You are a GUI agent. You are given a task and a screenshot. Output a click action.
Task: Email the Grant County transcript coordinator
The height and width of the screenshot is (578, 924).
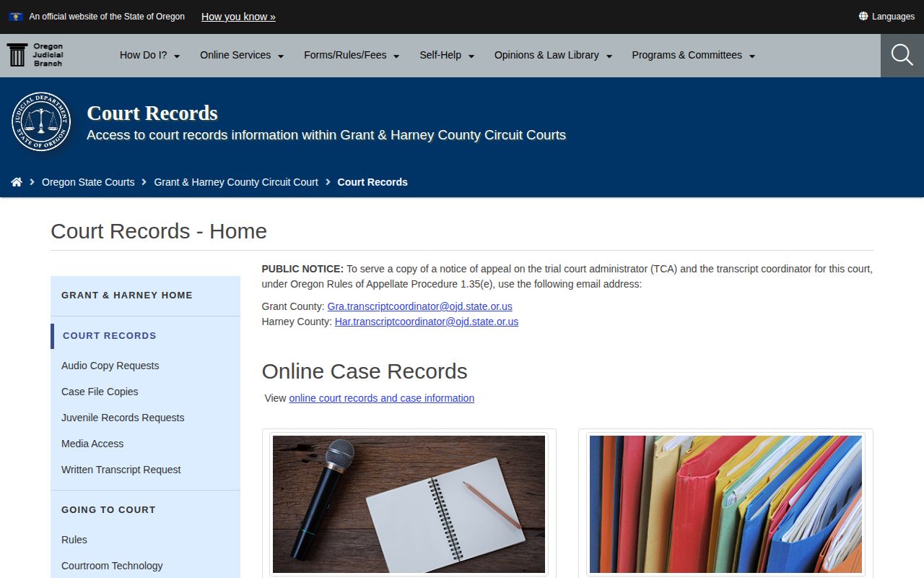(419, 306)
